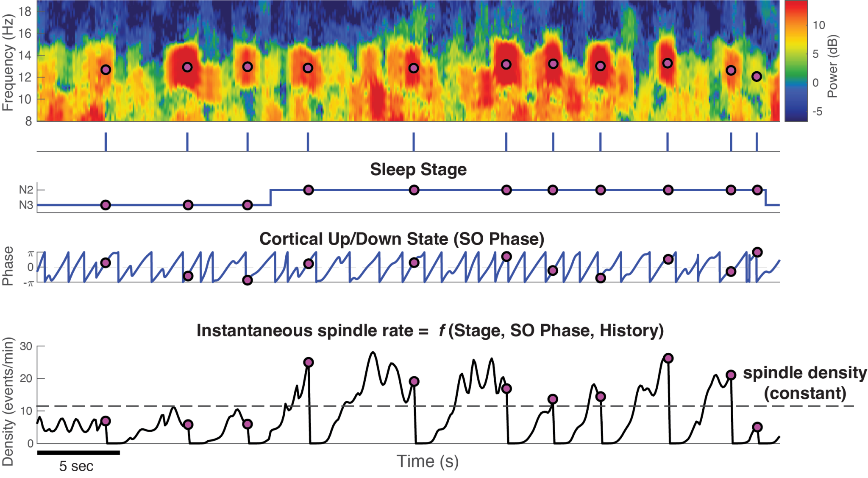Click the '5 sec' scale label

pyautogui.click(x=76, y=467)
